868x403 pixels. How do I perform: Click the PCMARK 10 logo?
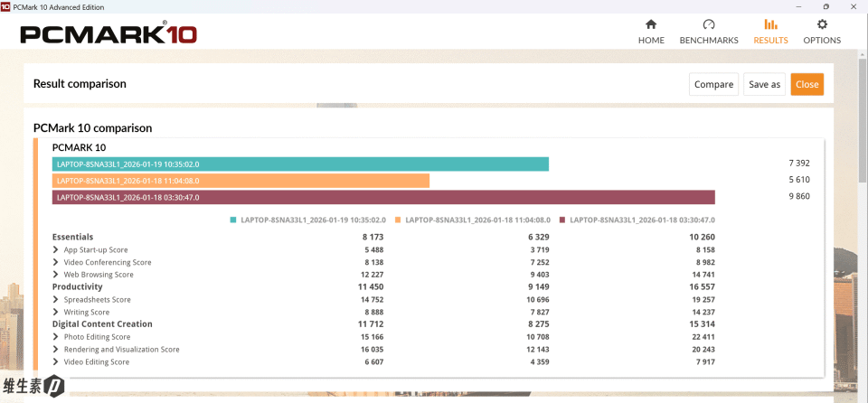pyautogui.click(x=108, y=33)
